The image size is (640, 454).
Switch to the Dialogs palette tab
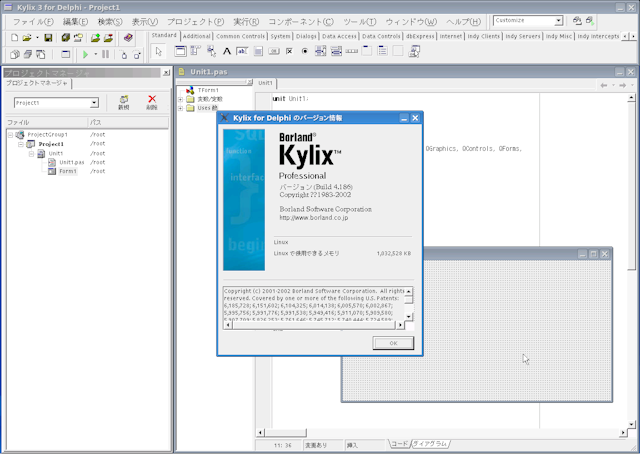coord(305,35)
